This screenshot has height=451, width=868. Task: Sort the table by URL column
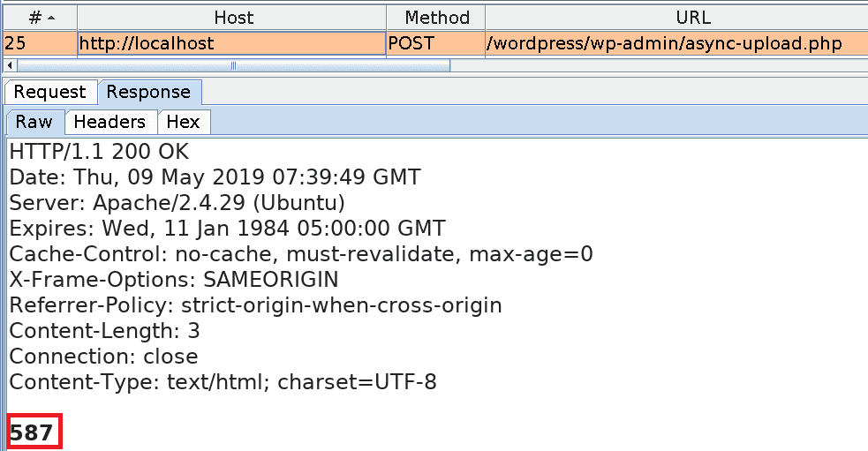[x=676, y=18]
